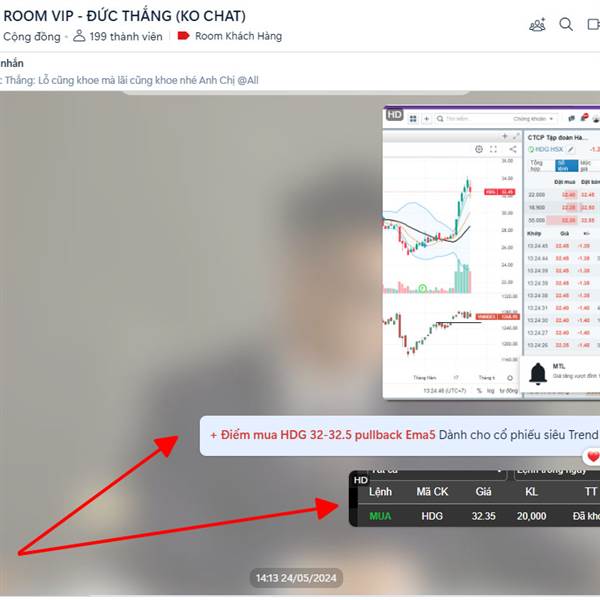600x600 pixels.
Task: Toggle the log scale option under chart
Action: (x=491, y=391)
